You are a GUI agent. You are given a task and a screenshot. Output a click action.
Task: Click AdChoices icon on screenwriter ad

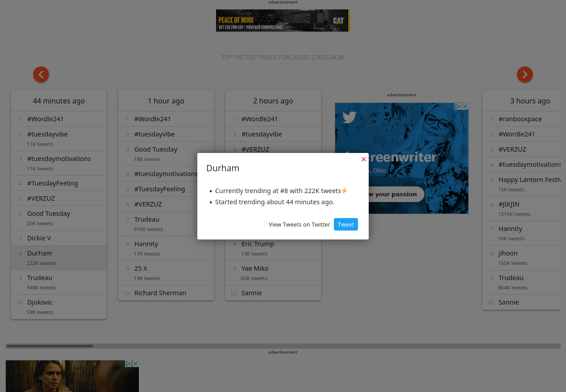point(458,106)
